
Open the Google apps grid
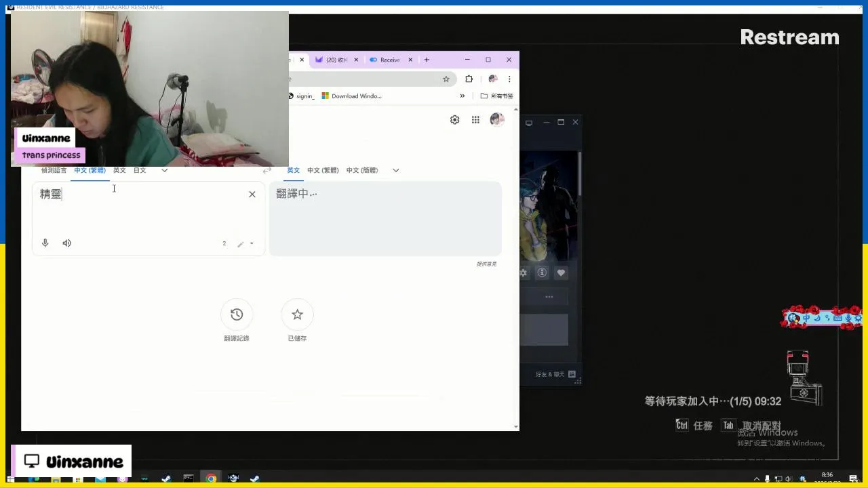[x=475, y=120]
